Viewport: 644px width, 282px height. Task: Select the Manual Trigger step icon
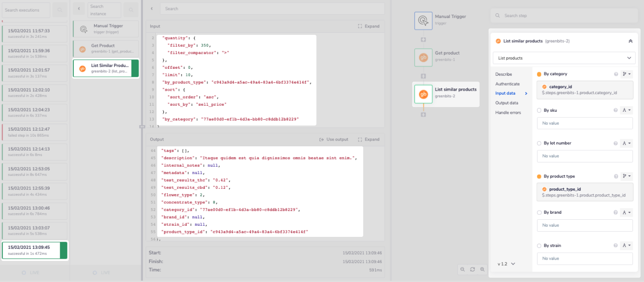(x=423, y=21)
